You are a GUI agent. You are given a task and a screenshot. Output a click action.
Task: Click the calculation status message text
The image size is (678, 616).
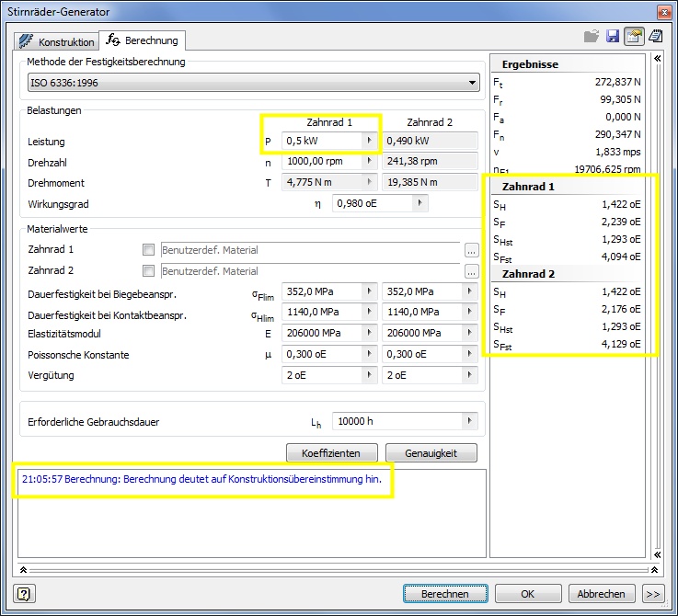pyautogui.click(x=202, y=479)
